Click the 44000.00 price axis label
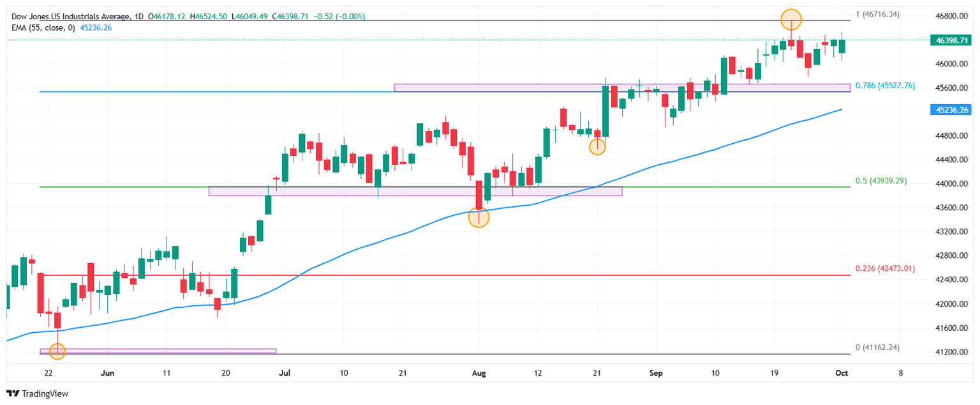This screenshot has width=980, height=405. coord(953,184)
